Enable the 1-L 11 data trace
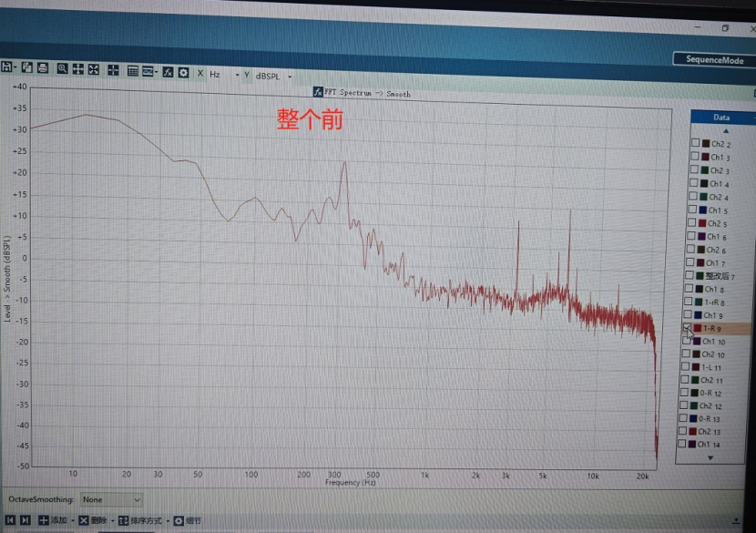Image resolution: width=756 pixels, height=533 pixels. pos(685,366)
